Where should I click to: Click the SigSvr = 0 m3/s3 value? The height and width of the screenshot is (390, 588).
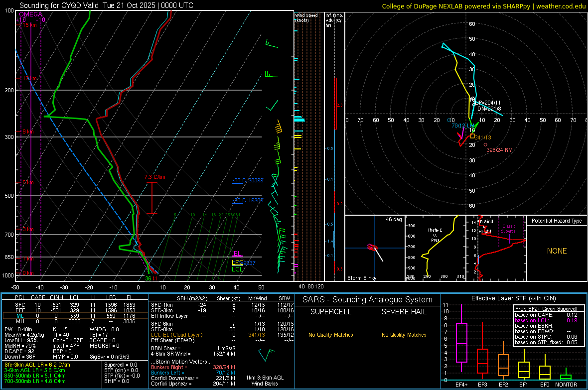pyautogui.click(x=110, y=357)
